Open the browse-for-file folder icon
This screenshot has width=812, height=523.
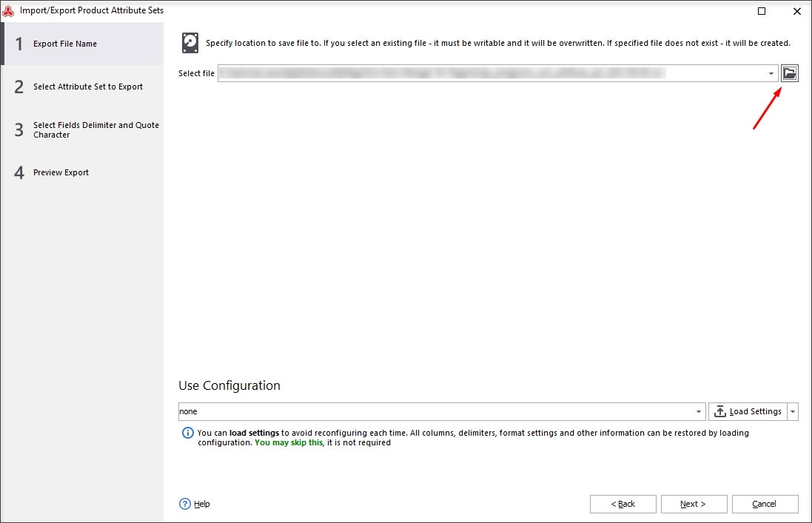(789, 73)
